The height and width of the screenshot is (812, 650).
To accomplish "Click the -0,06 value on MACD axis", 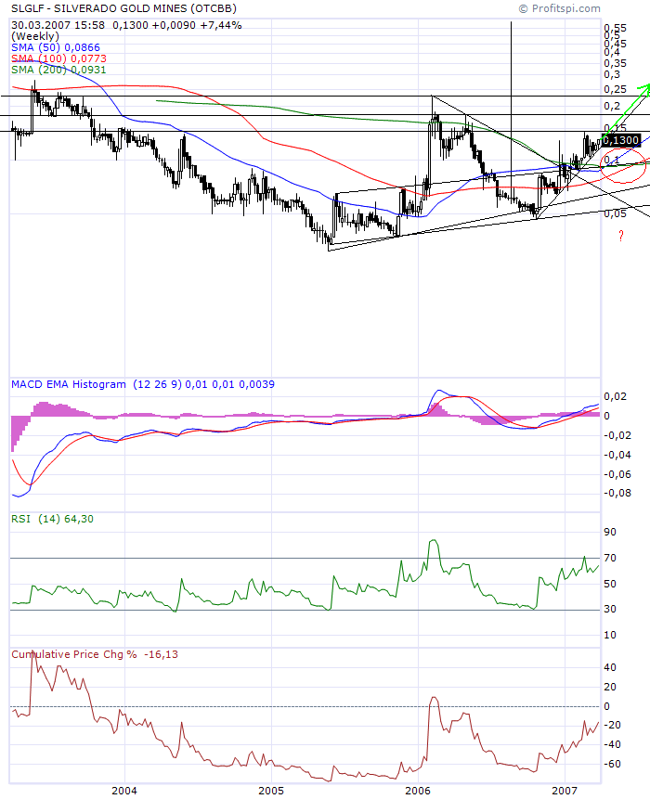I will [617, 474].
